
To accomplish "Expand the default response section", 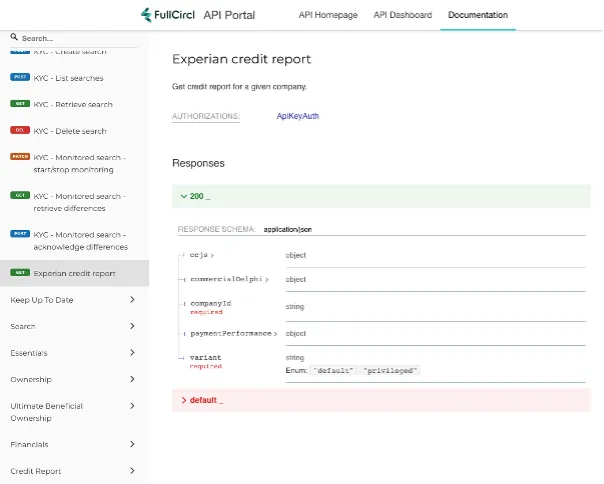I will click(381, 400).
